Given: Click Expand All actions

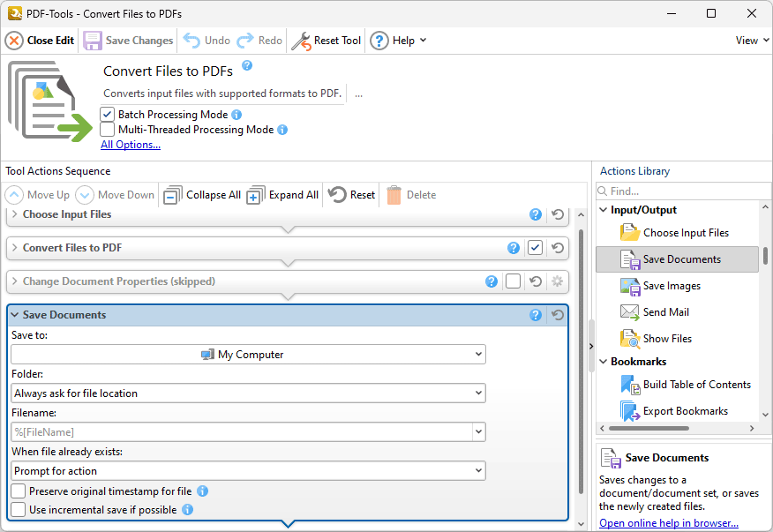Looking at the screenshot, I should point(282,195).
